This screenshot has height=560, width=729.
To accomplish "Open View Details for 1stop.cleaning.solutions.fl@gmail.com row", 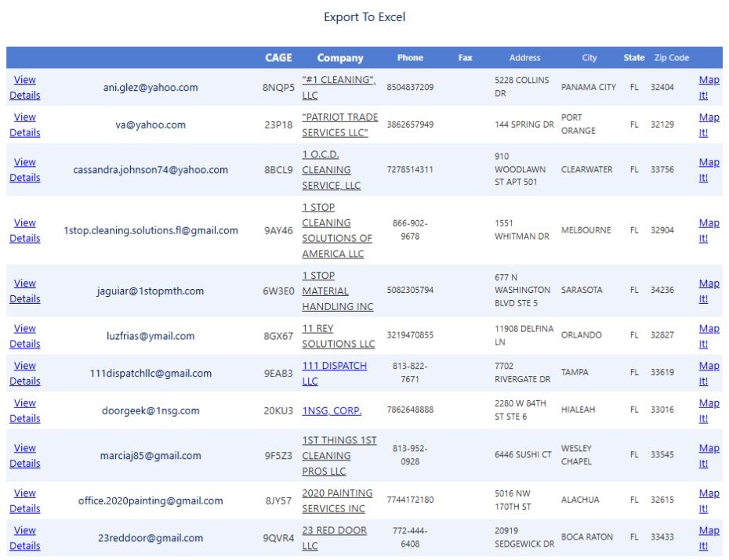I will (x=24, y=230).
